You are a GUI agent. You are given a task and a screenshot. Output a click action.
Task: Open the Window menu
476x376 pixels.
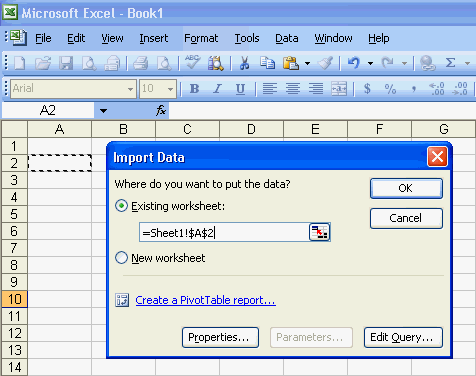point(333,38)
